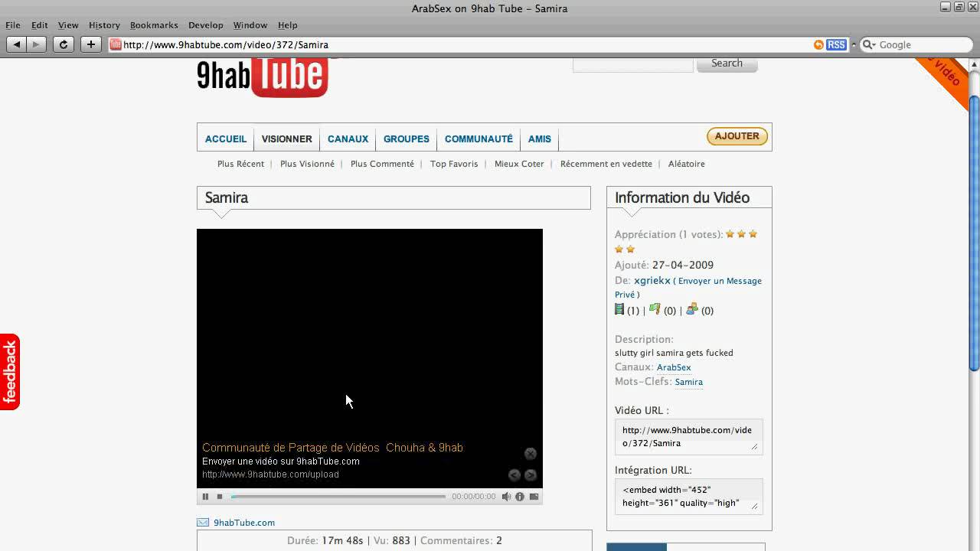This screenshot has width=980, height=551.
Task: Click the orange reload icon beside RSS
Action: click(x=818, y=45)
